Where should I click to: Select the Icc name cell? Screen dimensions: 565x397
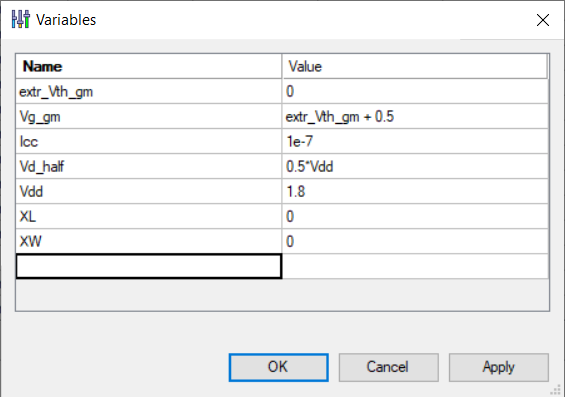148,141
